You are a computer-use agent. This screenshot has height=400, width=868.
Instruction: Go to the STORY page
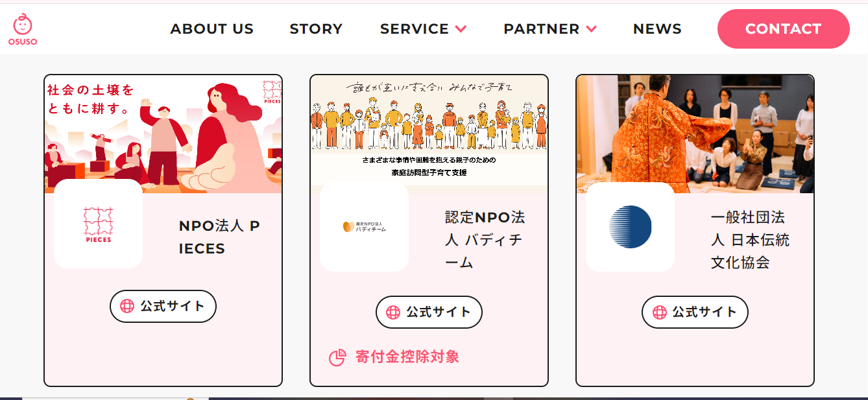316,29
